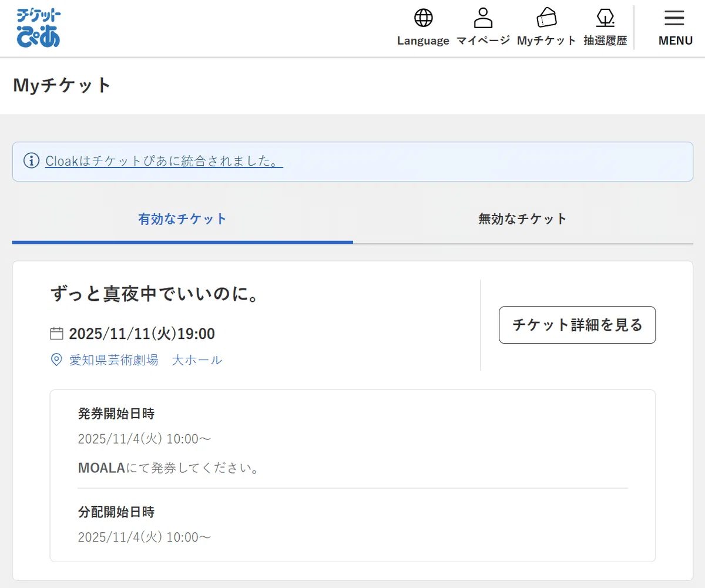Open the MENU hamburger icon
Viewport: 705px width, 588px height.
click(674, 18)
